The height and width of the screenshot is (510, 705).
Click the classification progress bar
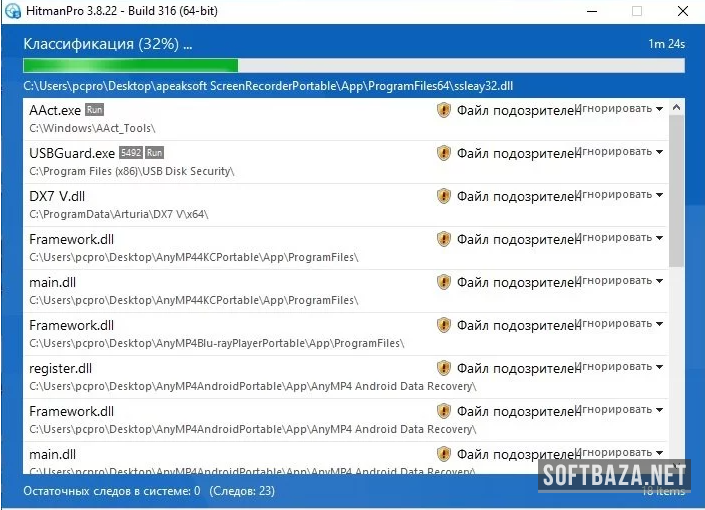tap(354, 66)
